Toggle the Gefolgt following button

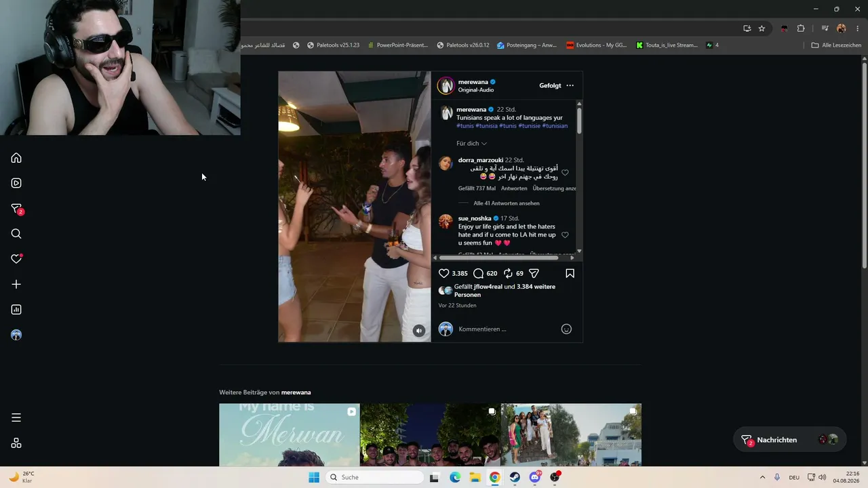click(x=550, y=85)
